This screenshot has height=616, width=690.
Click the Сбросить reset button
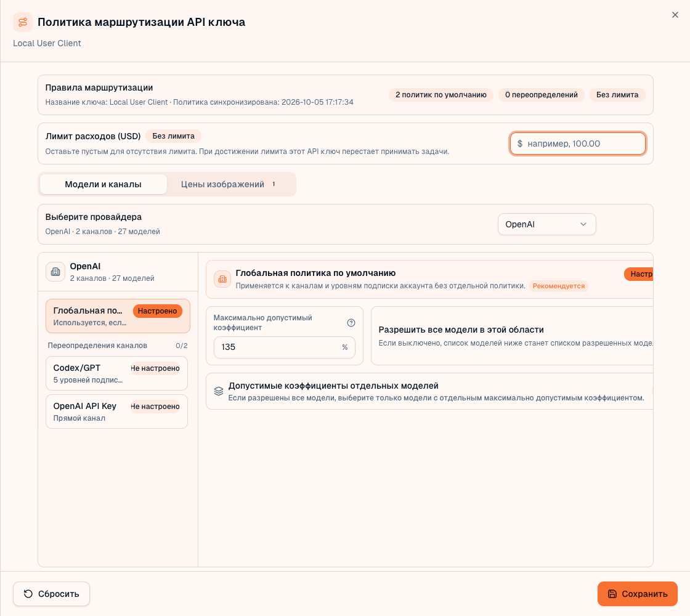[x=52, y=594]
